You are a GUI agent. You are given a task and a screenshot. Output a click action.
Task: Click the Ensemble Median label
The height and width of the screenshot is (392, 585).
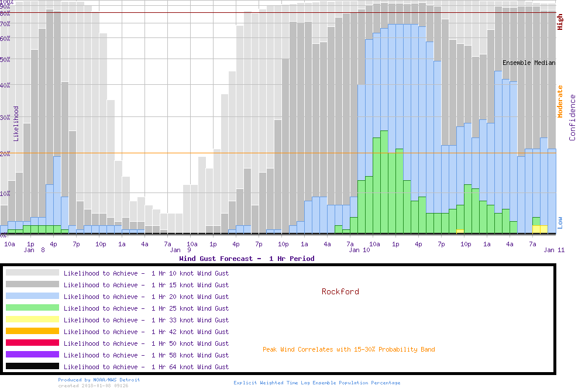coord(529,63)
